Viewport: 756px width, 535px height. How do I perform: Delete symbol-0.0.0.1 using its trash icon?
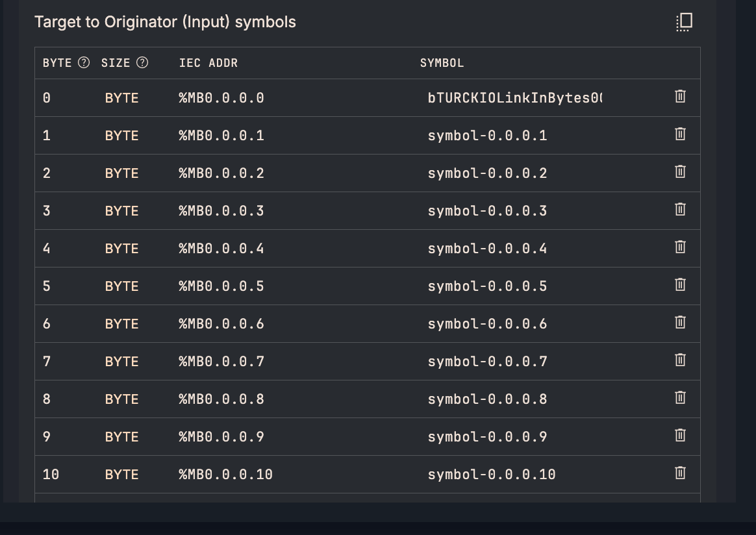tap(680, 134)
